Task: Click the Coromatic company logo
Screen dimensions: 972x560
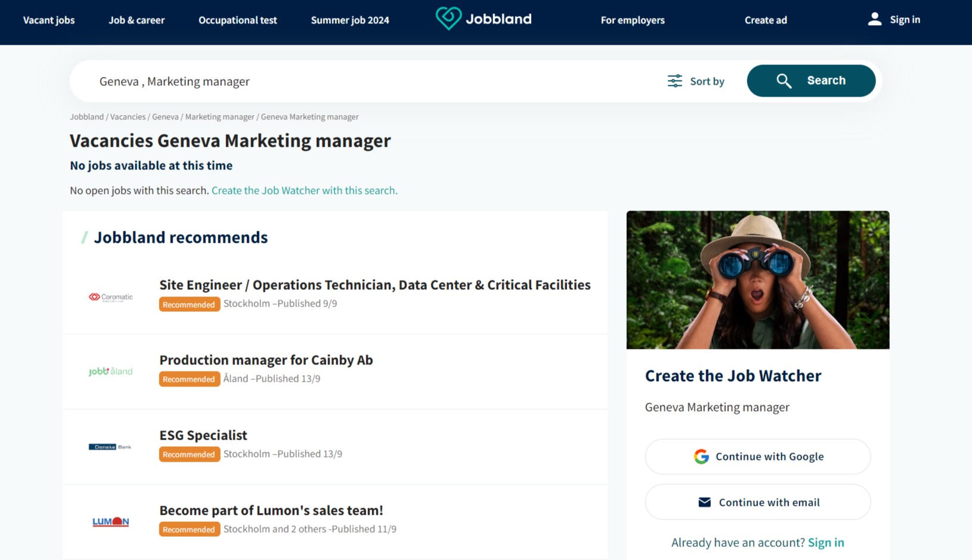Action: [111, 297]
